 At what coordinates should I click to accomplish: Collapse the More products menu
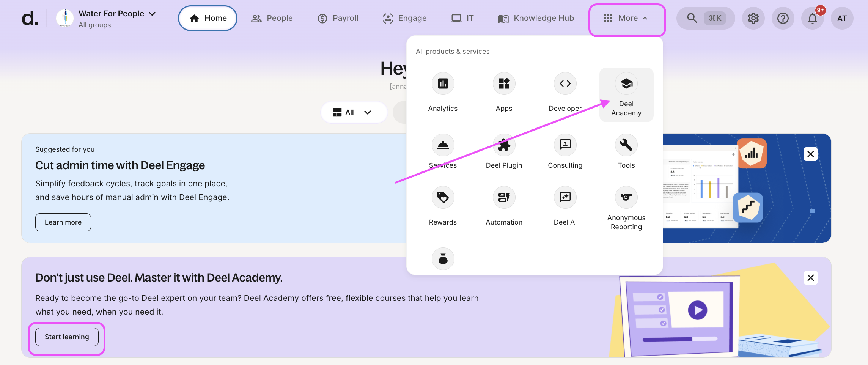click(627, 19)
